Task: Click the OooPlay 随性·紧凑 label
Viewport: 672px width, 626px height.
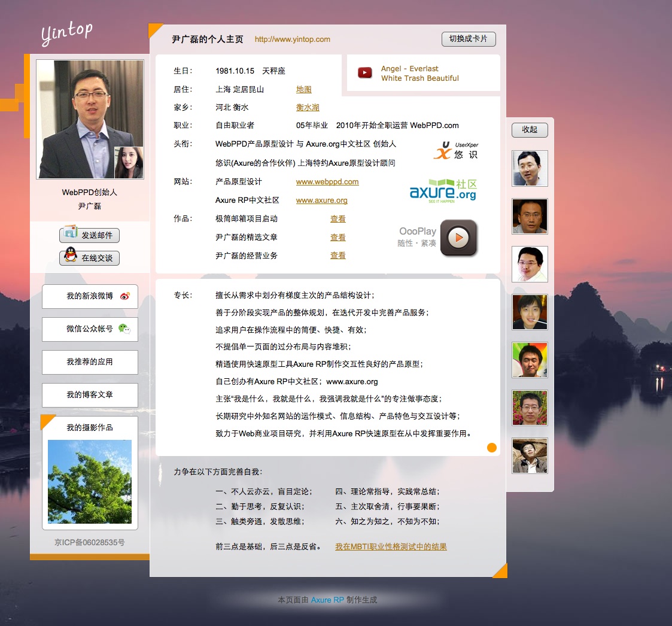Action: (x=417, y=237)
